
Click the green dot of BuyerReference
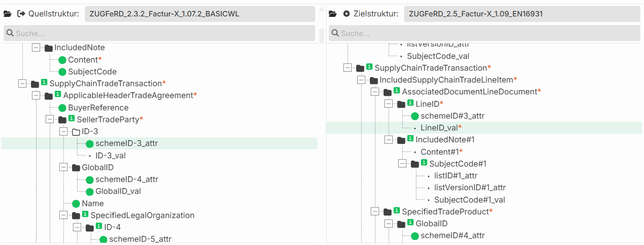click(x=62, y=108)
